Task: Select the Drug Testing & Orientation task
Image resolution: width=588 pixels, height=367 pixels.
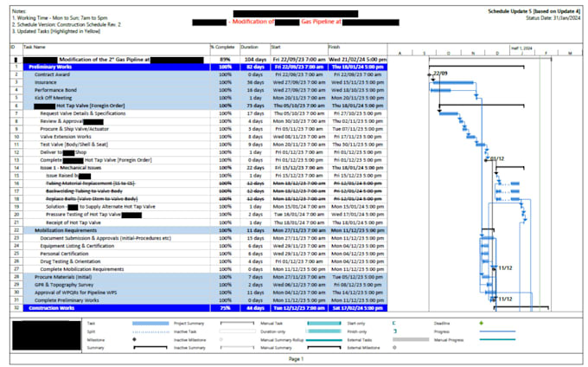Action: tap(70, 261)
